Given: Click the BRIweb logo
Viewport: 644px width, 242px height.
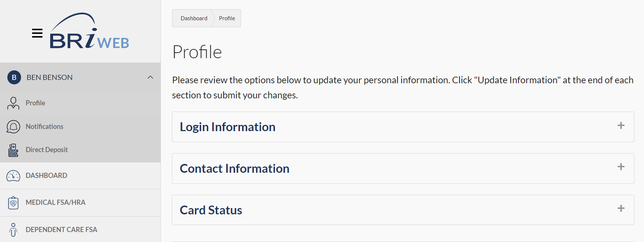Looking at the screenshot, I should [89, 32].
